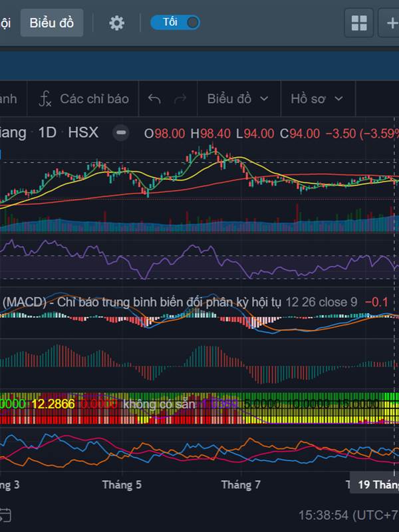Collapse legend with the minus button
This screenshot has height=532, width=399.
[x=121, y=132]
